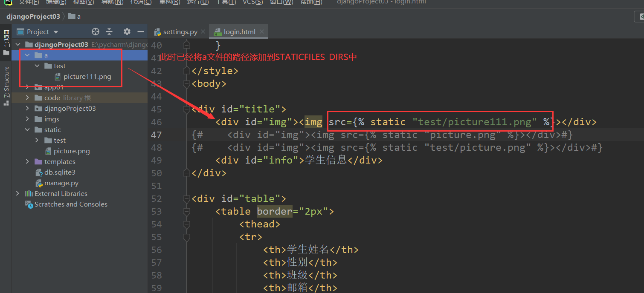Collapse the 'a' folder chevron

pyautogui.click(x=27, y=55)
